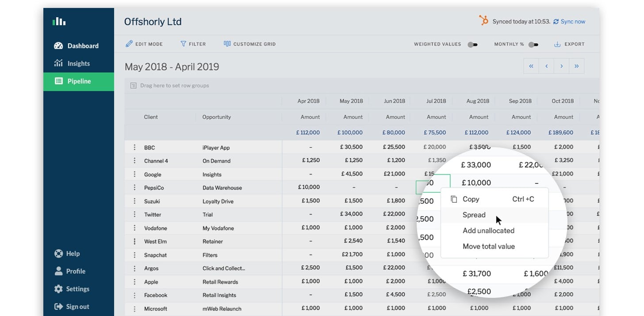Open the West Elm row three-dot menu

click(134, 241)
